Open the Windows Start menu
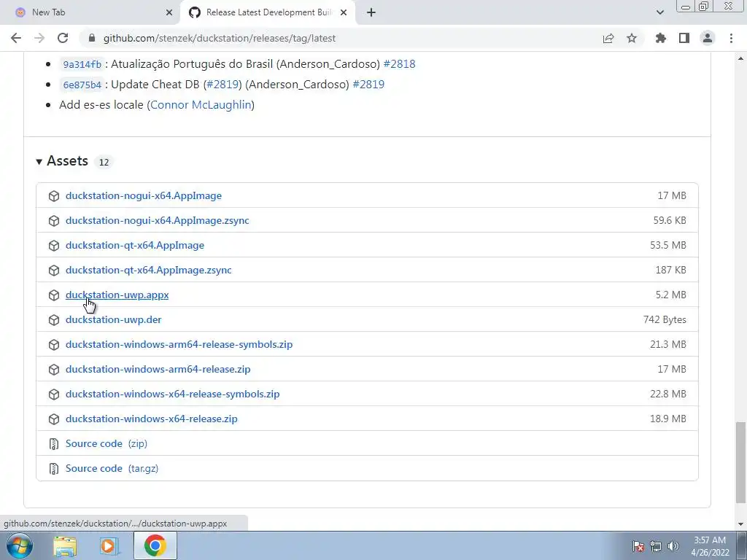Image resolution: width=747 pixels, height=560 pixels. coord(20,545)
